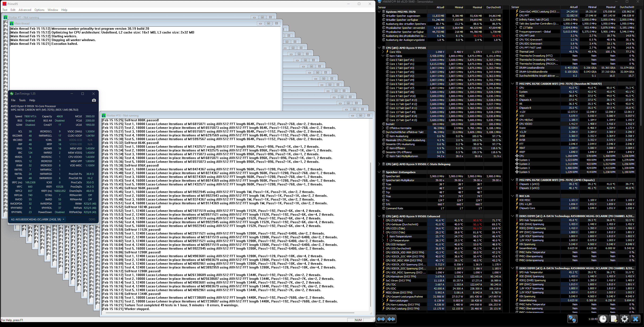Expand the Core VIDs sensor row
The image size is (644, 327).
pos(383,52)
